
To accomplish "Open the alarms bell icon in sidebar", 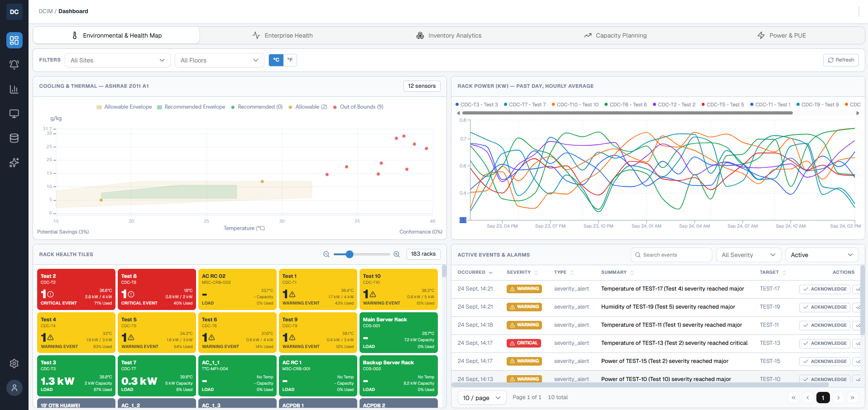I will [x=14, y=65].
